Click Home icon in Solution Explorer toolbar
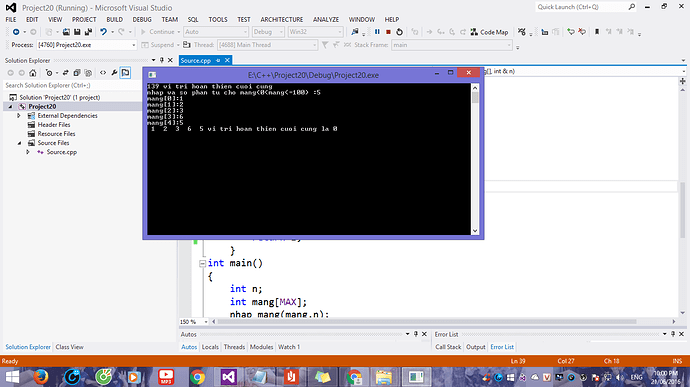The height and width of the screenshot is (387, 690). pyautogui.click(x=33, y=73)
